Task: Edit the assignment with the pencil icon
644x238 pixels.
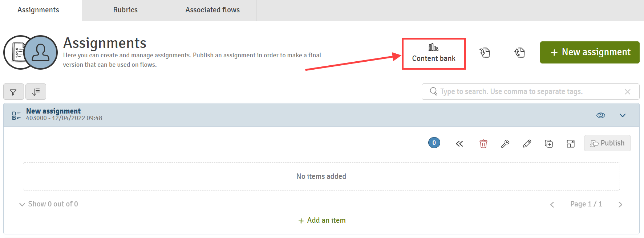Action: point(527,144)
